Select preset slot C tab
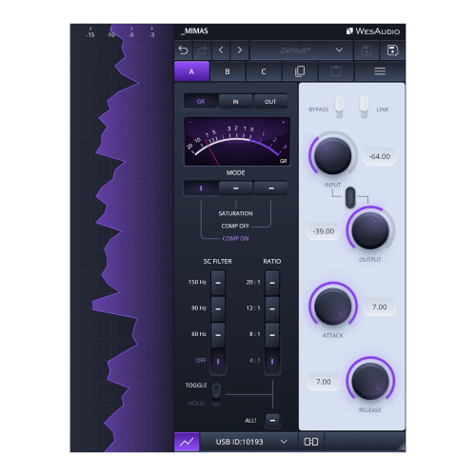Viewport: 476px width, 476px height. pos(264,71)
